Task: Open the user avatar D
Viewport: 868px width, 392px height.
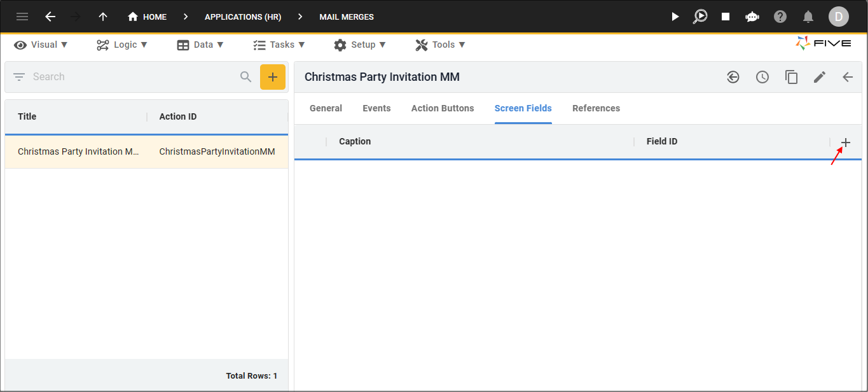Action: (839, 17)
